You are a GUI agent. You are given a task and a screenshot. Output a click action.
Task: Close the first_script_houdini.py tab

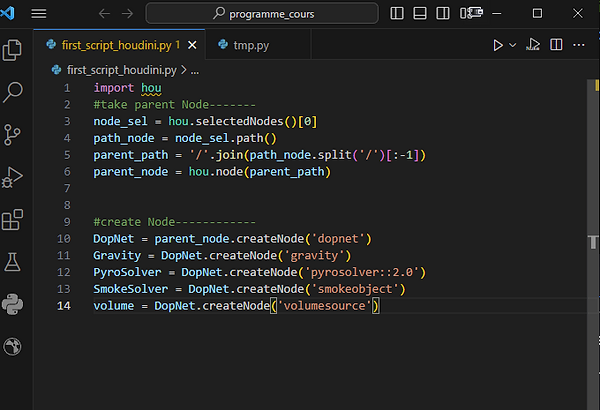192,45
